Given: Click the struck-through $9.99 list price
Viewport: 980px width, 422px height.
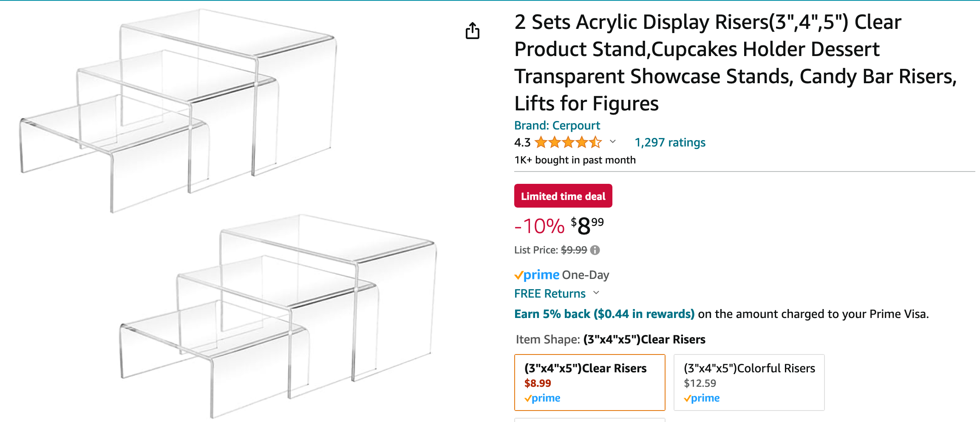Looking at the screenshot, I should coord(574,250).
